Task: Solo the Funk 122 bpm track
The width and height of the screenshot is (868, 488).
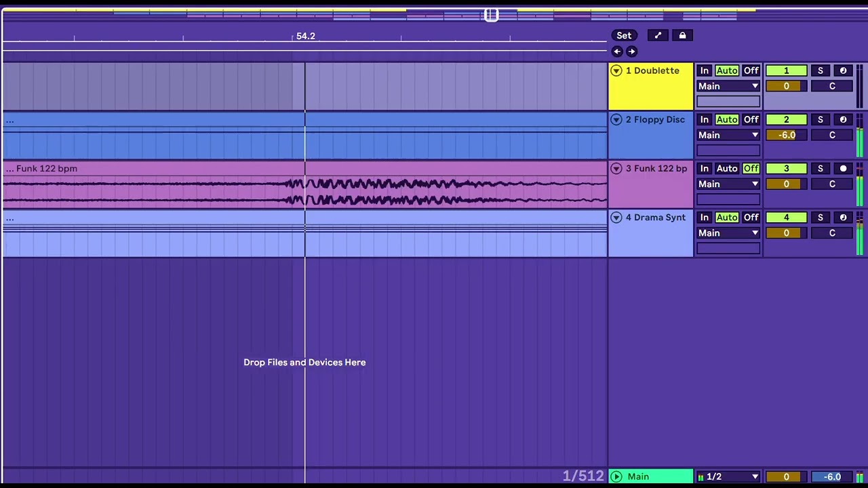Action: tap(820, 168)
